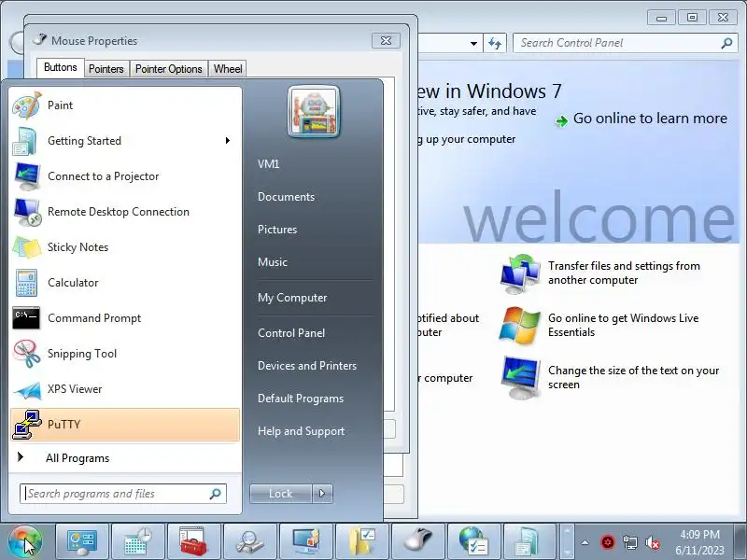
Task: Open Documents from the Start menu
Action: (x=286, y=197)
